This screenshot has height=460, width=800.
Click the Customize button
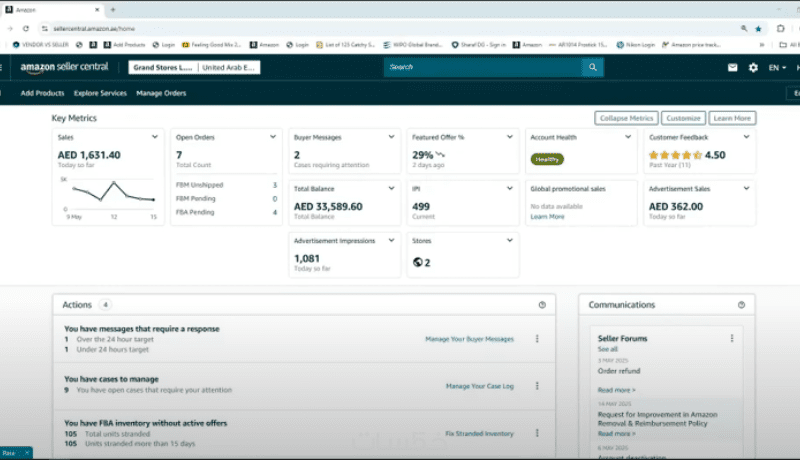pyautogui.click(x=683, y=118)
